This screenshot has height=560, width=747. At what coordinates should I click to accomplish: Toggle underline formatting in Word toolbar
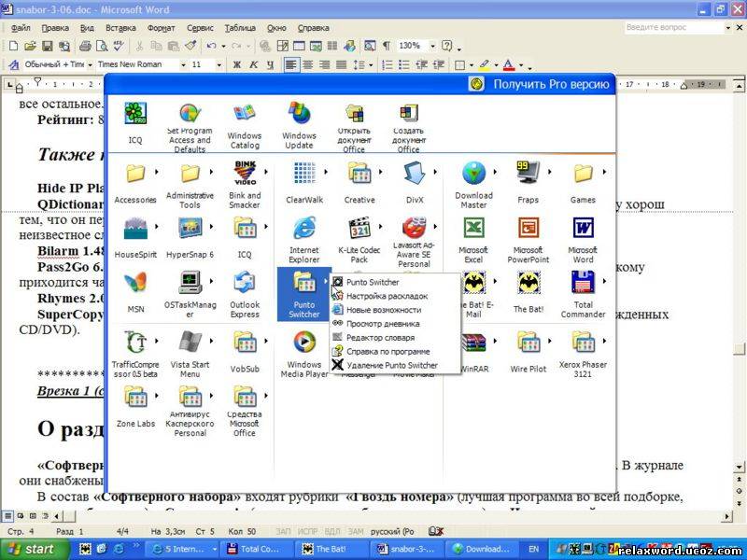pyautogui.click(x=270, y=65)
